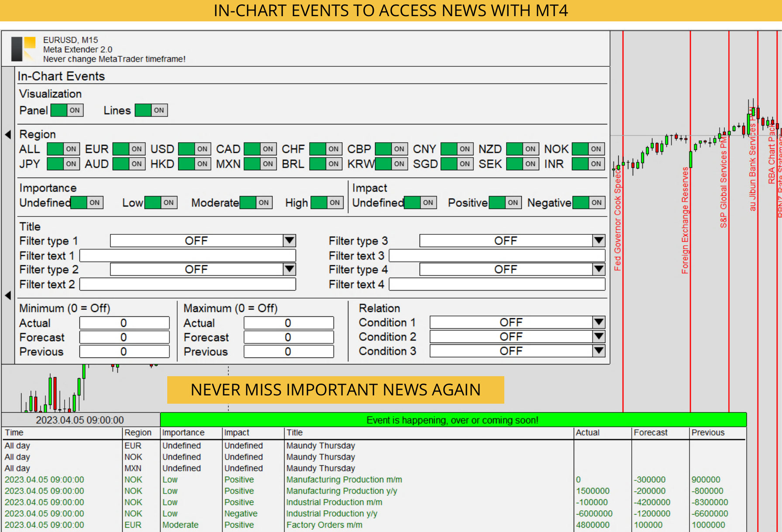Toggle the Panel visualization switch
782x532 pixels.
pos(67,110)
